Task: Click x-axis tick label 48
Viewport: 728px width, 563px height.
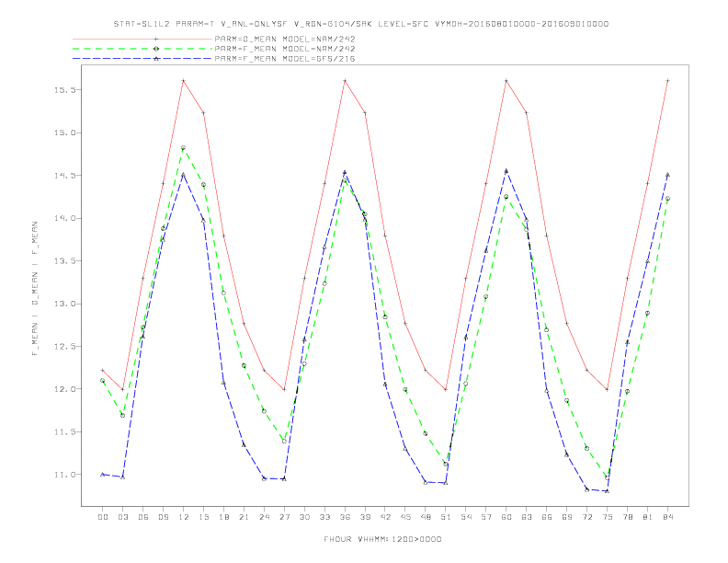Action: coord(426,517)
